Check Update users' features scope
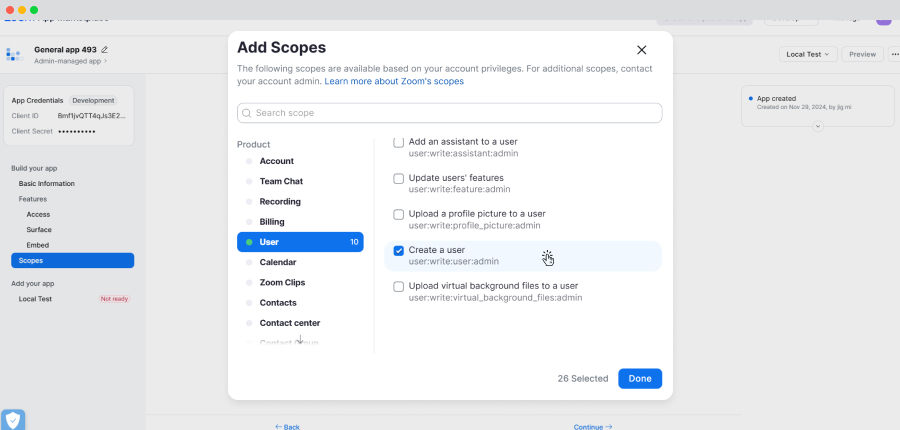The height and width of the screenshot is (430, 900). 398,179
